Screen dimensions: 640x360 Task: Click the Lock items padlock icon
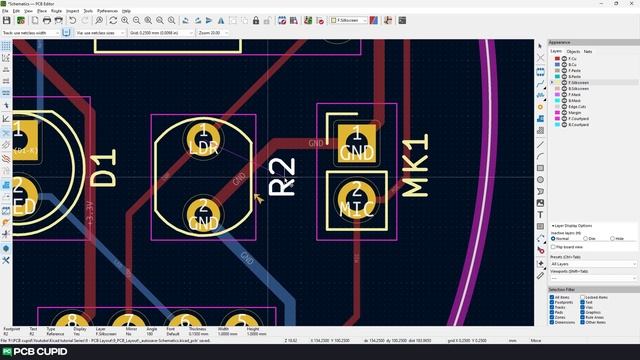pyautogui.click(x=256, y=20)
